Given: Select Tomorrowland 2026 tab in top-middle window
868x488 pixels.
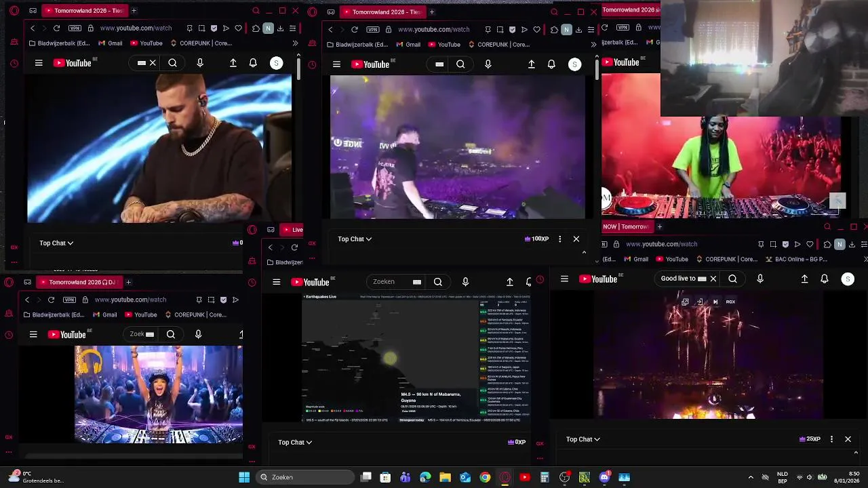Looking at the screenshot, I should click(x=382, y=12).
